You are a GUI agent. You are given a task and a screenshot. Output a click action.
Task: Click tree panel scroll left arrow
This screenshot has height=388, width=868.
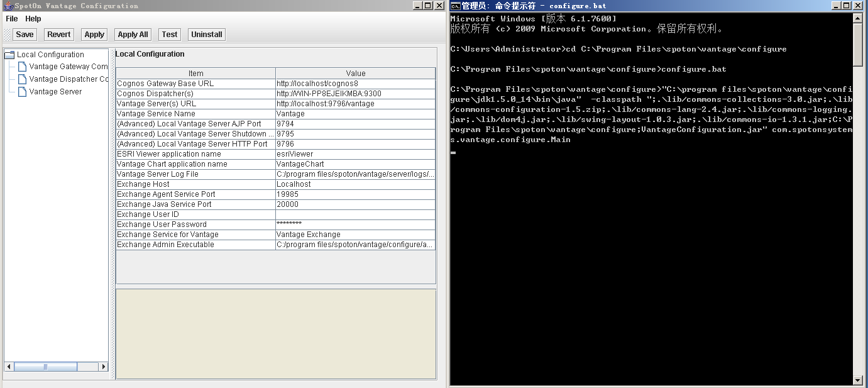click(9, 367)
